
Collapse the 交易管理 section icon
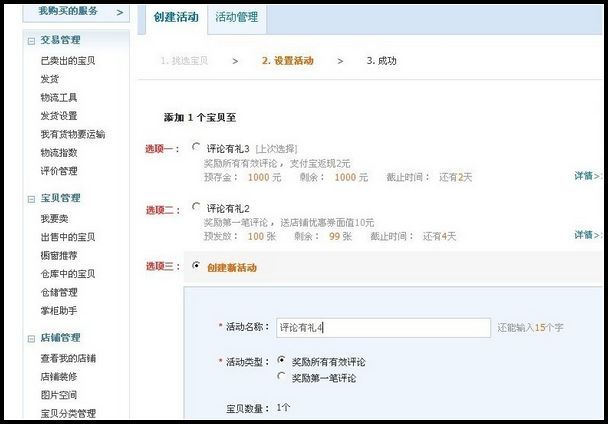[31, 41]
